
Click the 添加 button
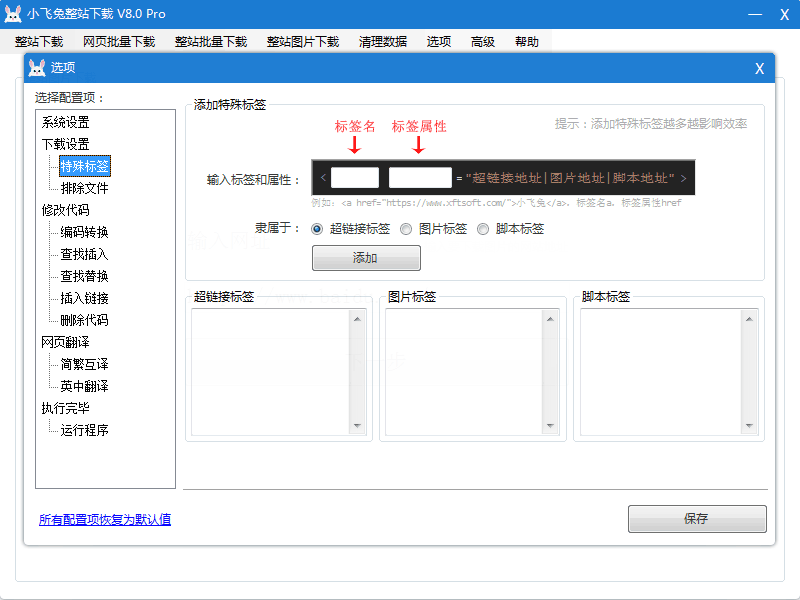pyautogui.click(x=366, y=258)
